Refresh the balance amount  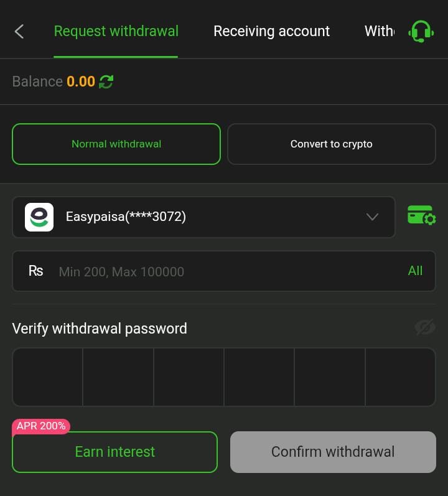pyautogui.click(x=106, y=82)
